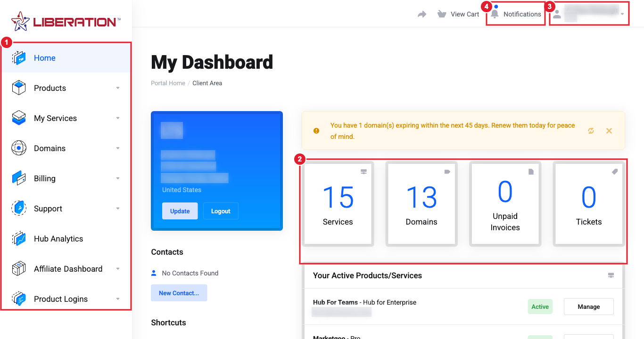The height and width of the screenshot is (339, 644).
Task: Open the Support sidebar label
Action: tap(48, 209)
